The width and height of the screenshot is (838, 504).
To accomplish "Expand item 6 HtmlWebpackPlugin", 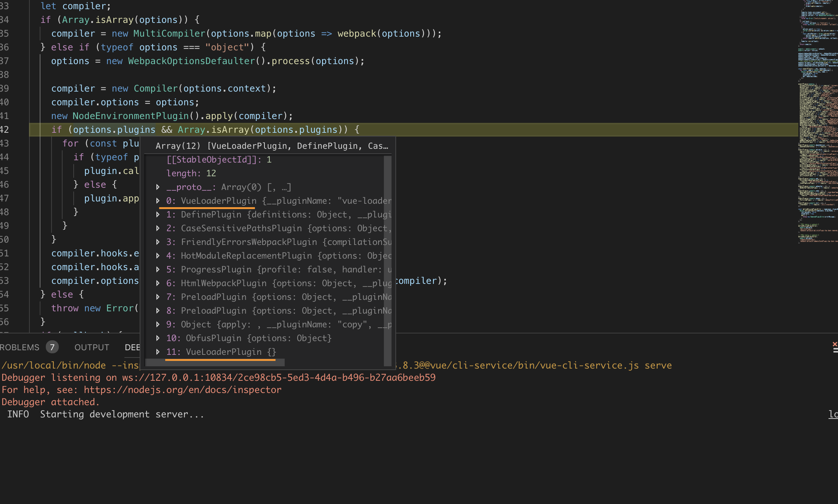I will [158, 283].
